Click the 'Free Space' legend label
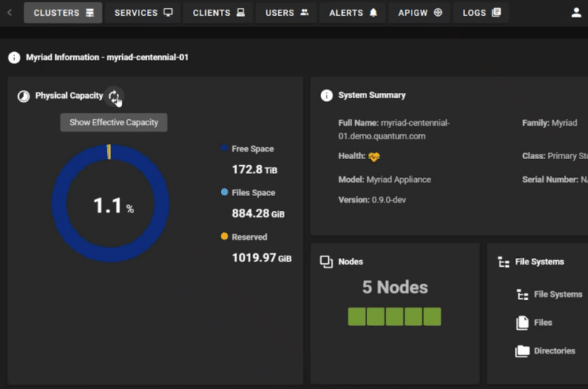Image resolution: width=588 pixels, height=389 pixels. click(x=253, y=149)
